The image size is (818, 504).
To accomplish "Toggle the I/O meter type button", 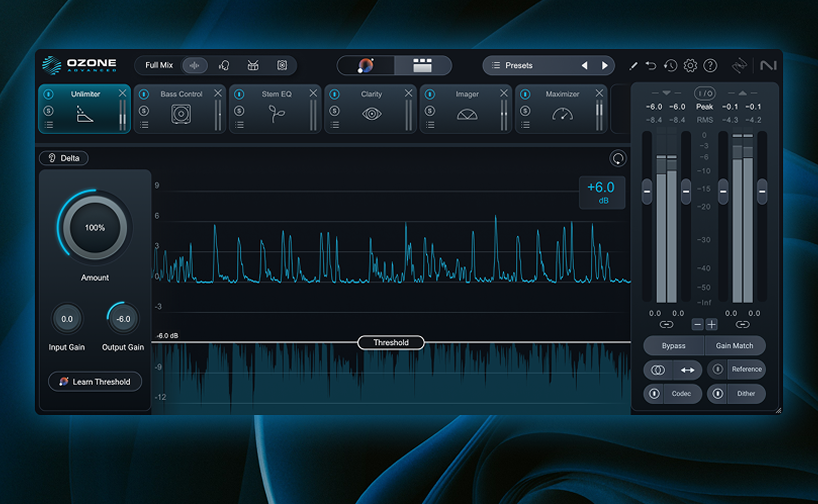I will (x=704, y=93).
